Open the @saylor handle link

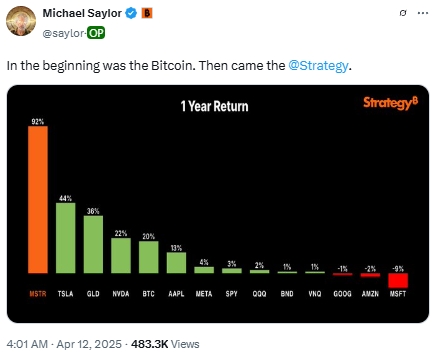(x=64, y=33)
